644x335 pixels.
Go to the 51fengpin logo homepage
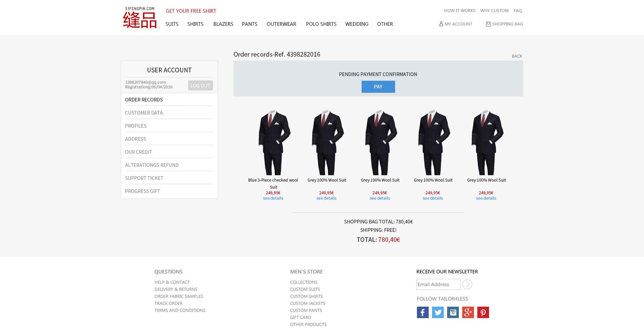pos(140,17)
